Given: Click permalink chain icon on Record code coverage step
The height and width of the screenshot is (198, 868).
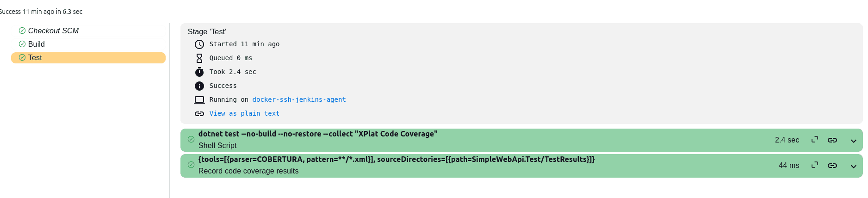Looking at the screenshot, I should tap(832, 166).
